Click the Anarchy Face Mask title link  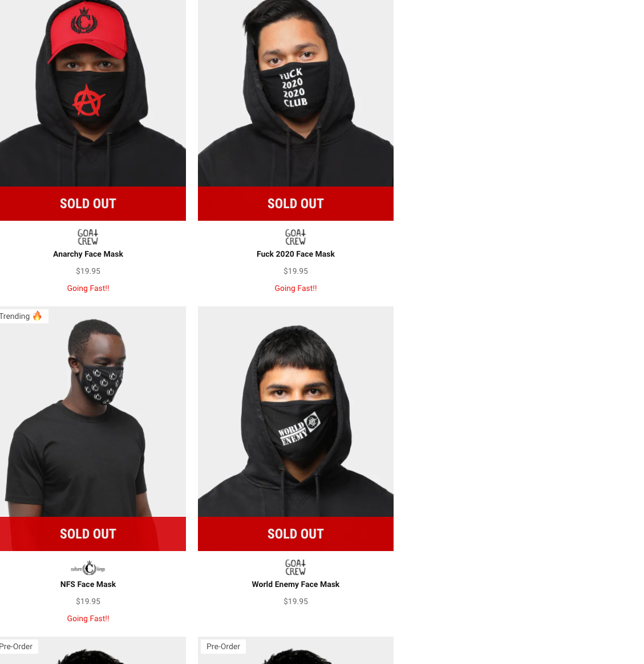pos(88,254)
